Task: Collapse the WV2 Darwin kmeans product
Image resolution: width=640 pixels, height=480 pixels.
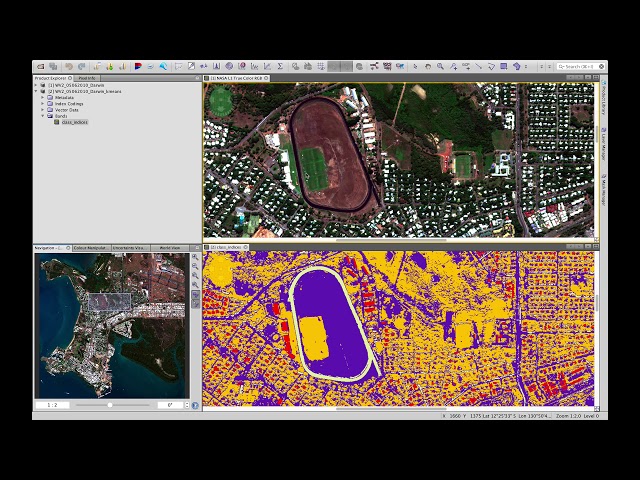Action: click(36, 91)
